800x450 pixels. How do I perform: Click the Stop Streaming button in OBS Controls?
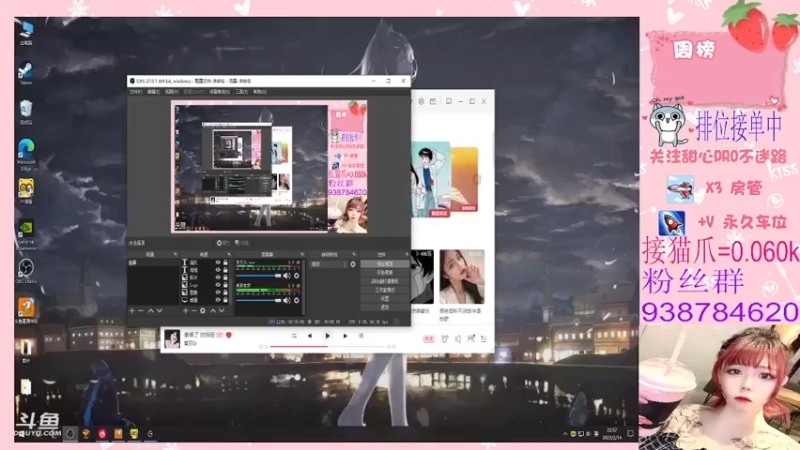pos(385,264)
